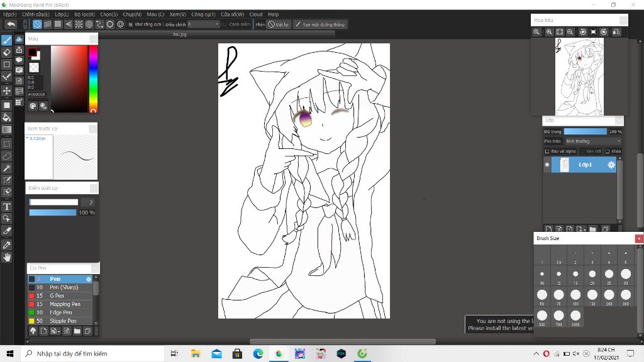Choose brush size 100 preset
644x362 pixels.
575,295
